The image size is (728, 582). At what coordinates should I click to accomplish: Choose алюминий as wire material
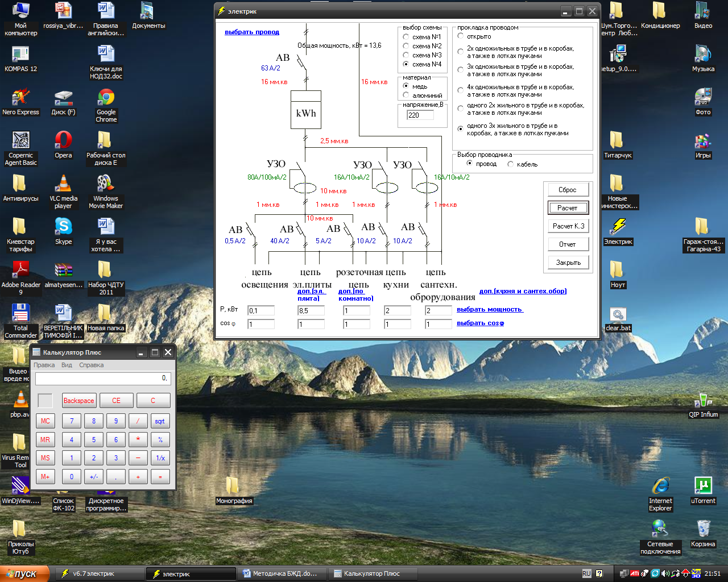click(x=406, y=95)
